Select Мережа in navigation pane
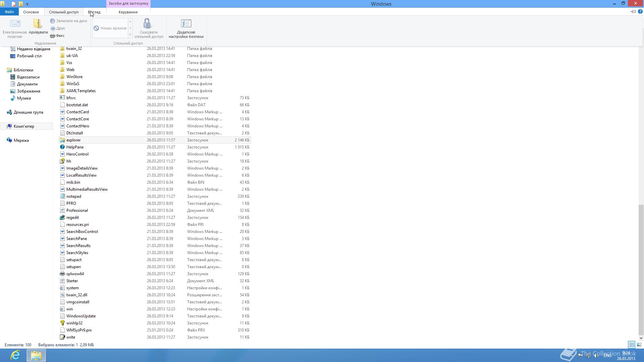The width and height of the screenshot is (644, 362). tap(21, 140)
